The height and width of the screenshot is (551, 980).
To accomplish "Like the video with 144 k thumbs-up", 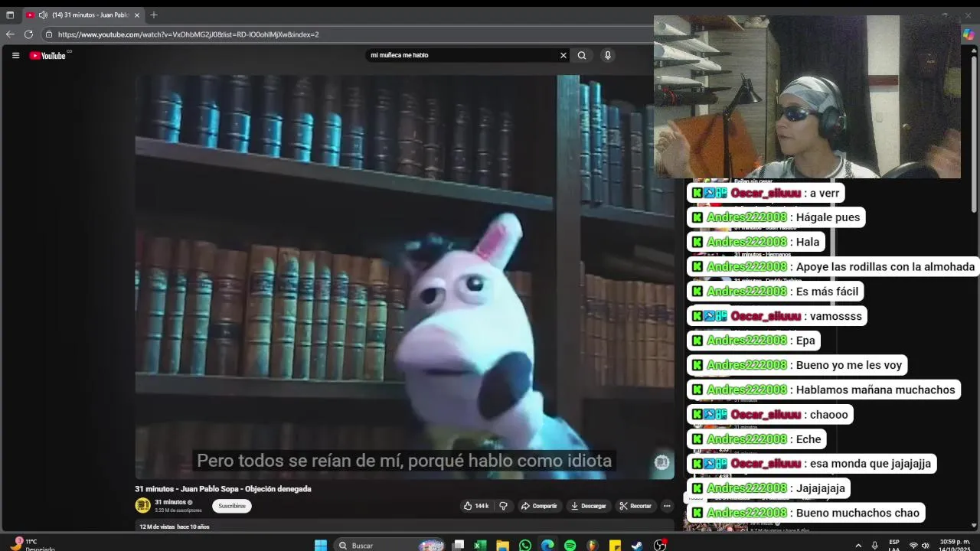I will [x=475, y=506].
